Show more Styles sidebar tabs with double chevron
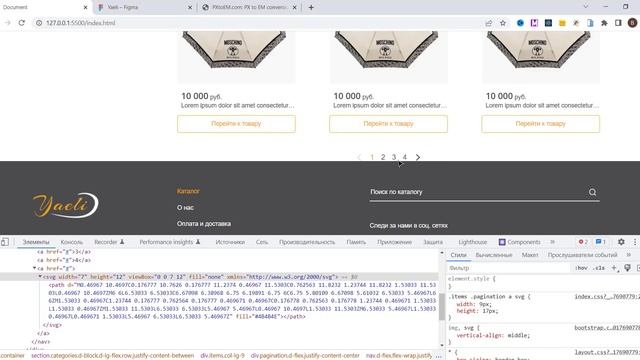Viewport: 640px width, 360px height. point(629,255)
